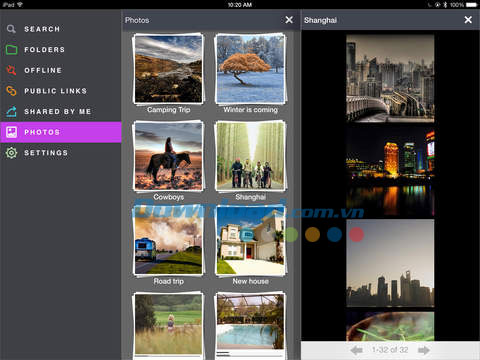Screen dimensions: 480x360
Task: Open the green Folders icon
Action: point(12,50)
